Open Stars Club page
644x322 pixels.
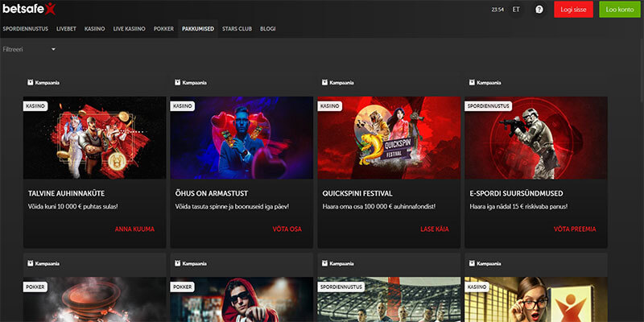click(x=237, y=29)
